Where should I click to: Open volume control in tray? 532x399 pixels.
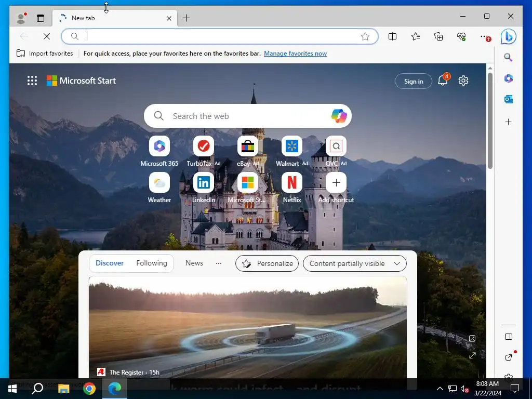[464, 389]
